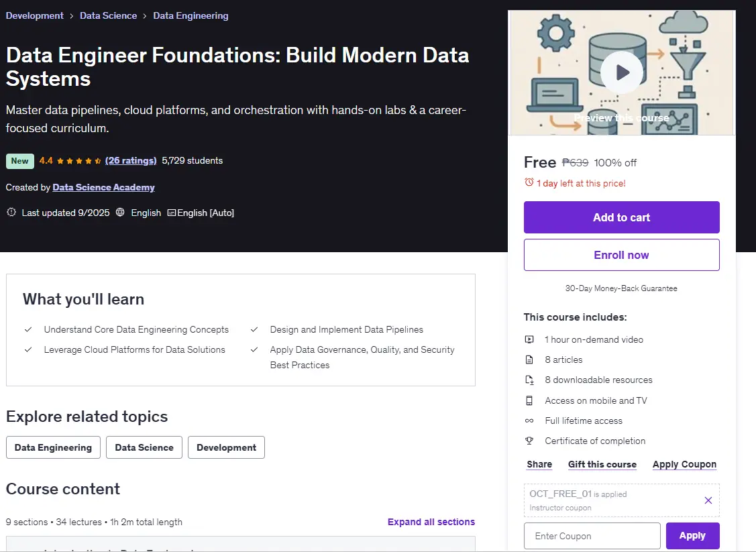The height and width of the screenshot is (552, 756).
Task: Click the on-demand video icon
Action: 529,339
